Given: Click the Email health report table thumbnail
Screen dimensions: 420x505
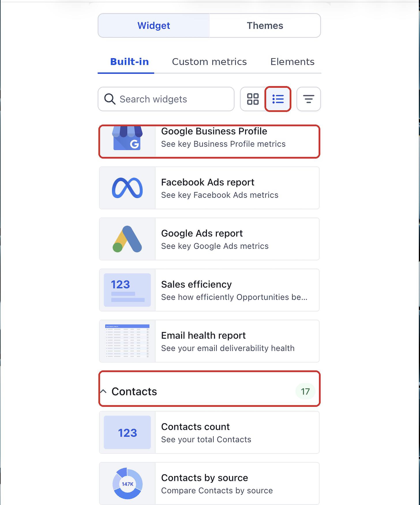Looking at the screenshot, I should (127, 341).
